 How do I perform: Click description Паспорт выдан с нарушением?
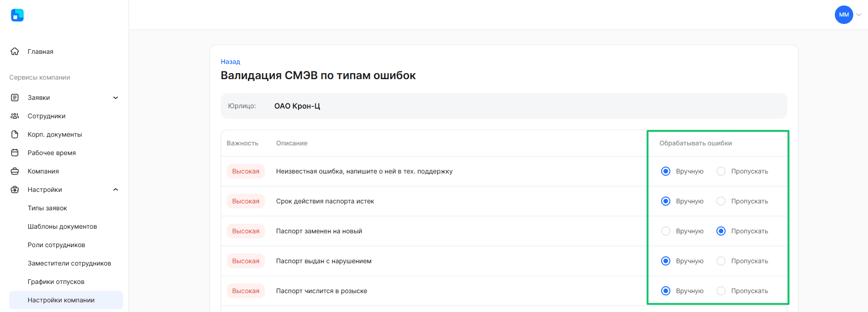point(323,261)
